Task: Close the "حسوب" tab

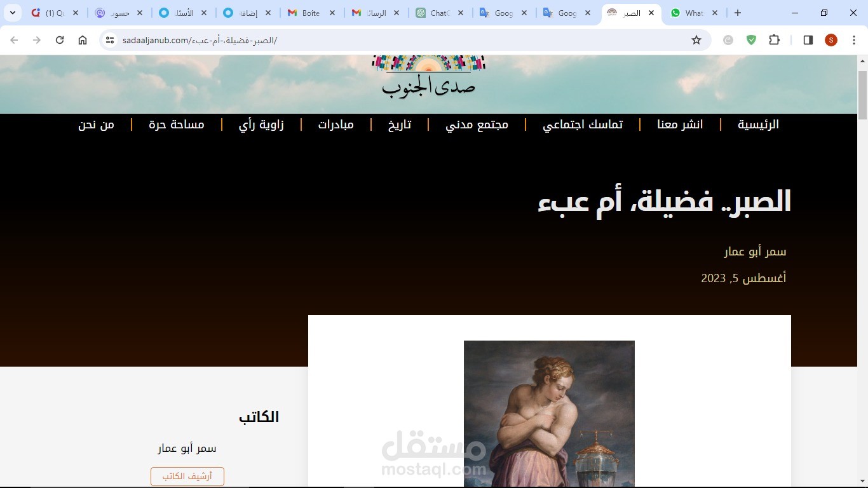Action: point(140,13)
